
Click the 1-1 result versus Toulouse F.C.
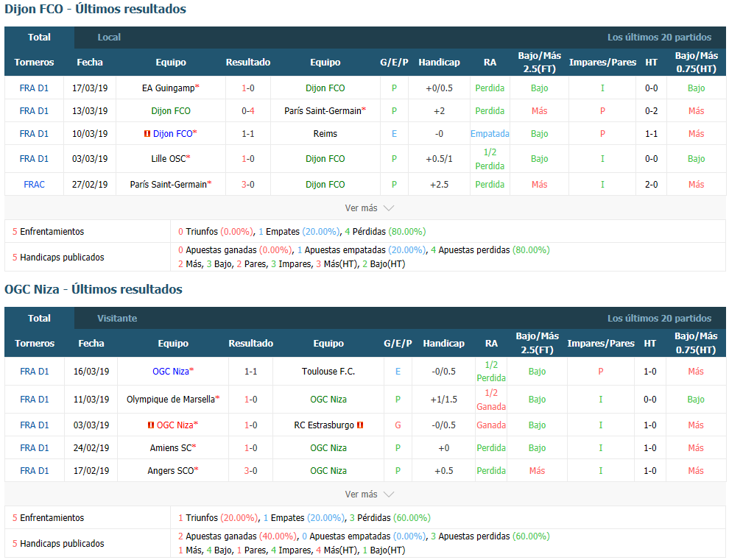click(x=250, y=372)
